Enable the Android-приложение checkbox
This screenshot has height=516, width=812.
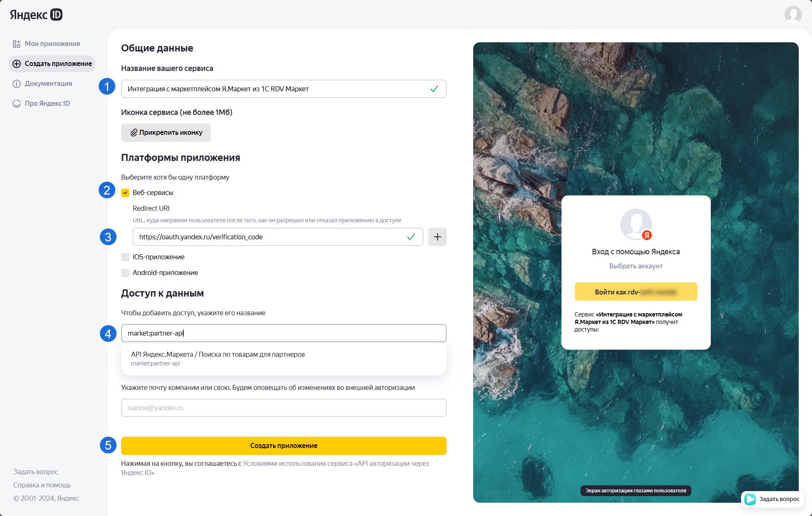(x=125, y=273)
